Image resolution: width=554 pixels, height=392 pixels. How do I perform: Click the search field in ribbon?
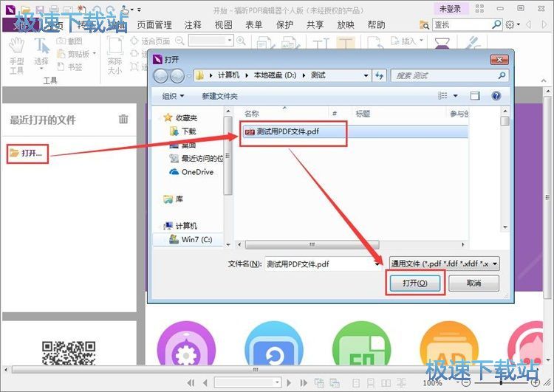(461, 24)
